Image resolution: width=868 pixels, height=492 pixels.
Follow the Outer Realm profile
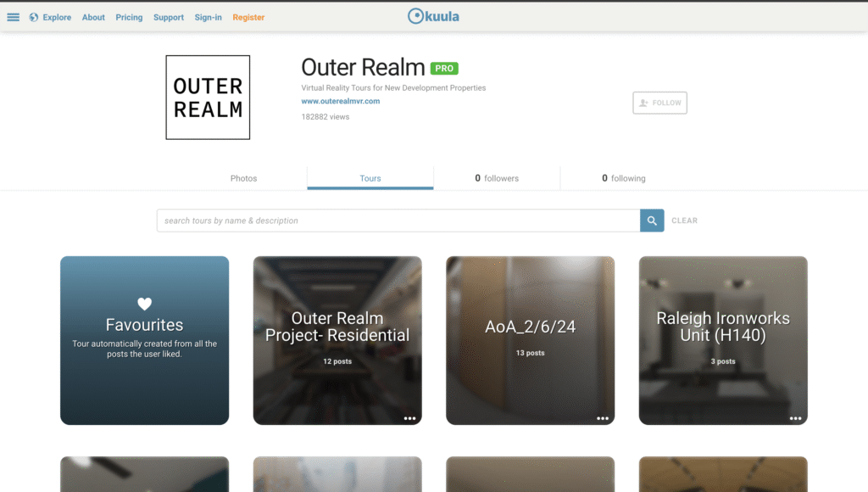point(659,103)
